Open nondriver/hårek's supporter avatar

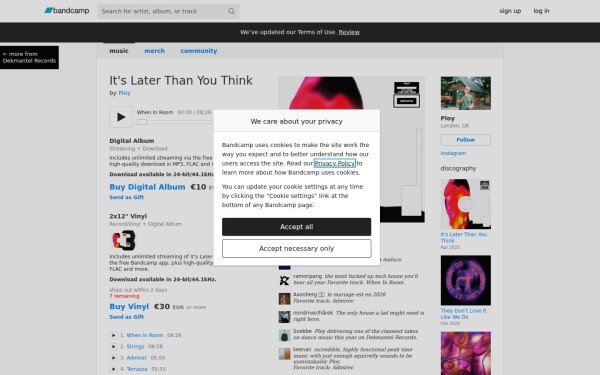(284, 317)
